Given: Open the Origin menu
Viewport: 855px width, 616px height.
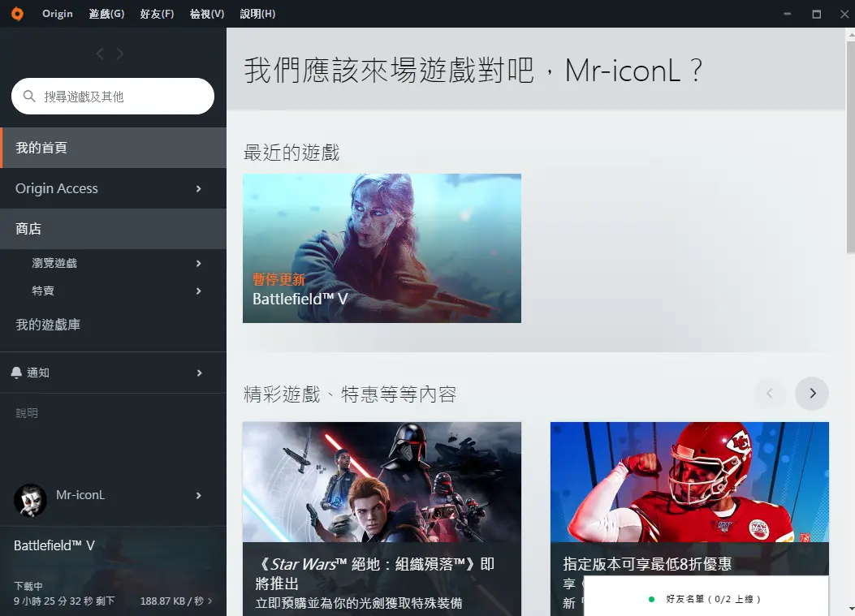Looking at the screenshot, I should [58, 14].
